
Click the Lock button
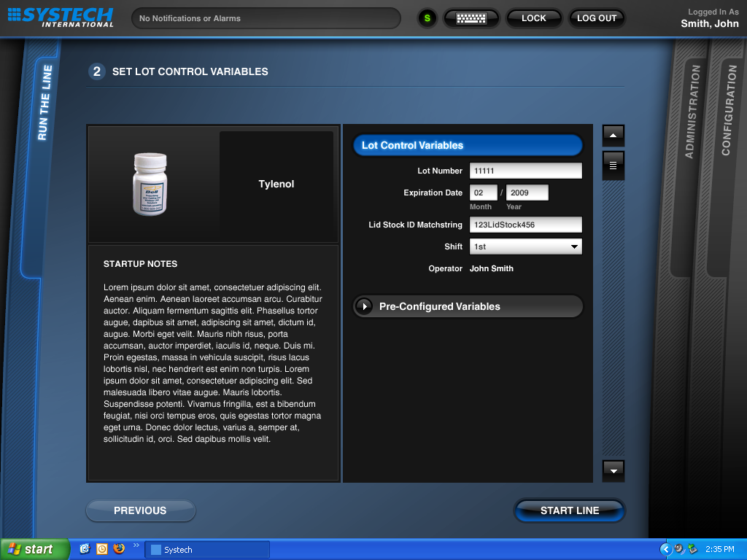pos(533,18)
